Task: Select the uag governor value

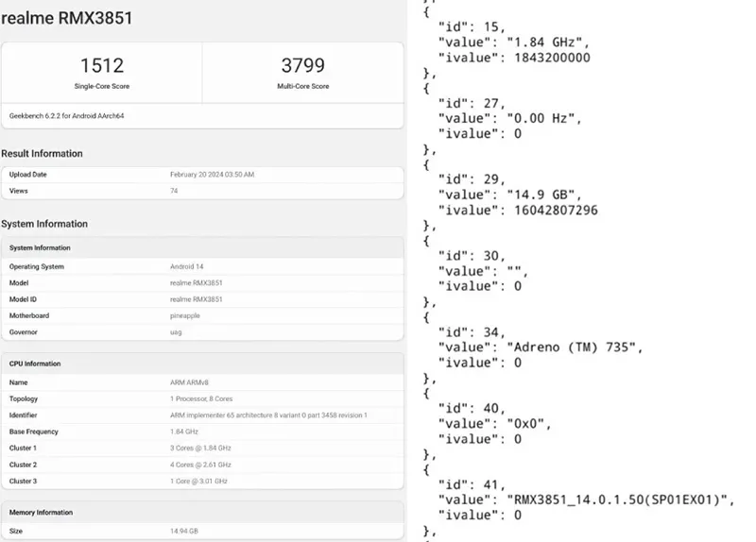Action: pyautogui.click(x=176, y=332)
